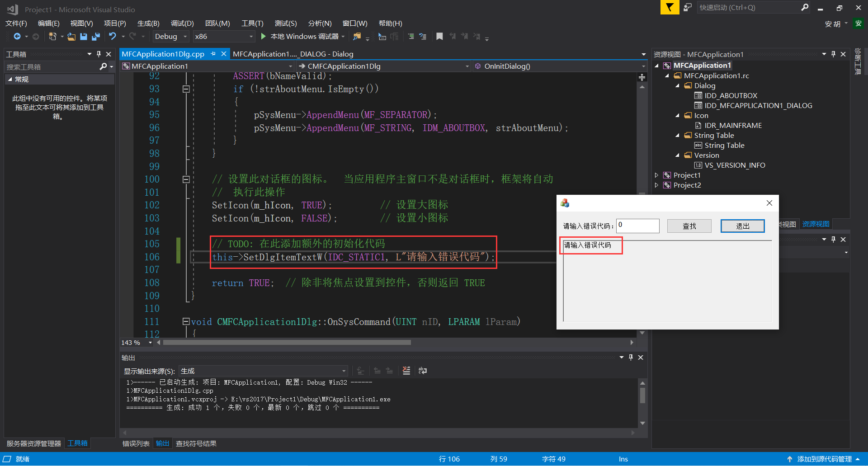This screenshot has height=466, width=868.
Task: Select IDR_MAINFRAME icon resource
Action: tap(733, 125)
